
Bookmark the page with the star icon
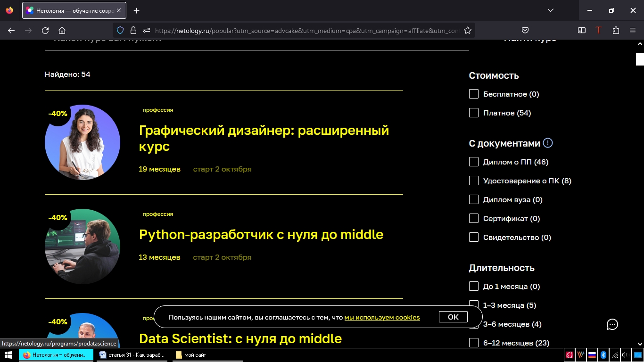[468, 30]
